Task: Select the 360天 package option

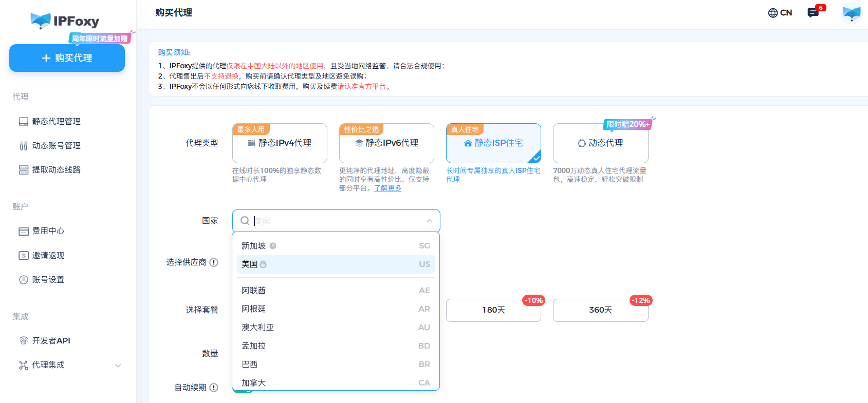Action: coord(600,310)
